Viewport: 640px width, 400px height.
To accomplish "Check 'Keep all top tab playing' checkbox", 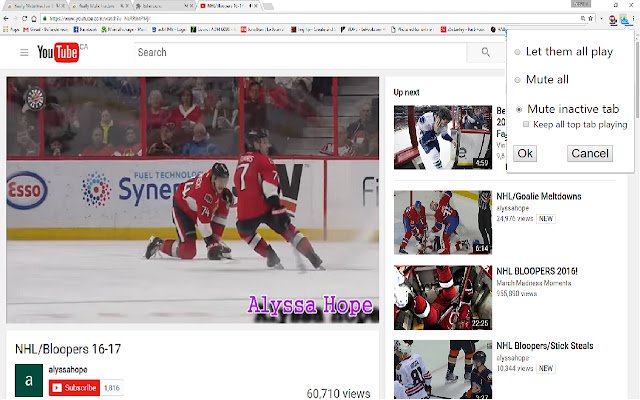I will 526,124.
